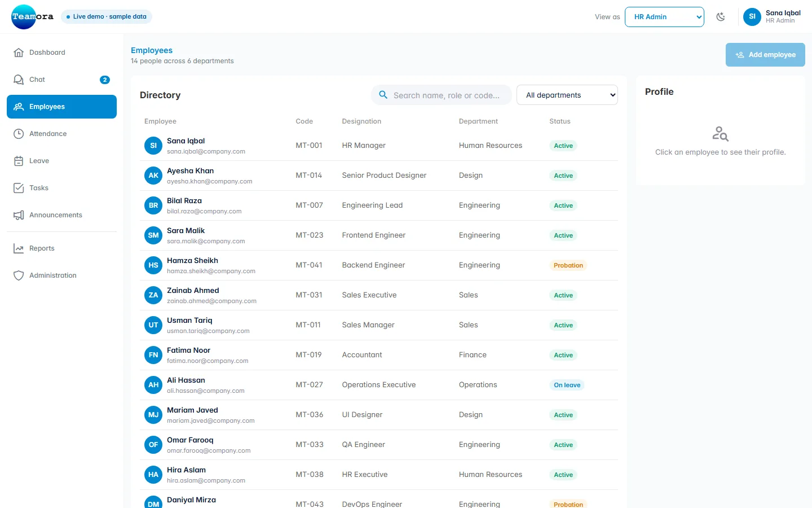Click Zainab Ahmed's Sales Executive designation
This screenshot has height=508, width=812.
pyautogui.click(x=369, y=295)
